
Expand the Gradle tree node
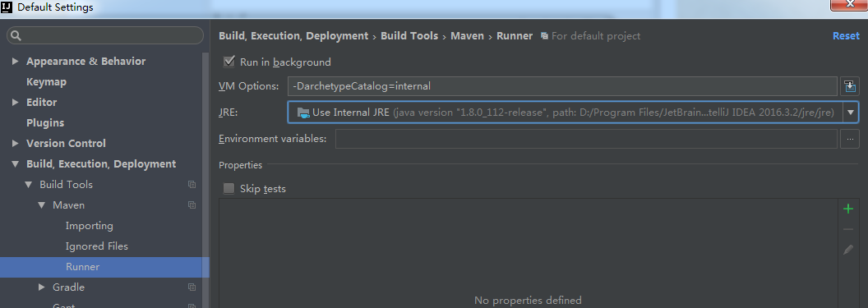coord(42,287)
